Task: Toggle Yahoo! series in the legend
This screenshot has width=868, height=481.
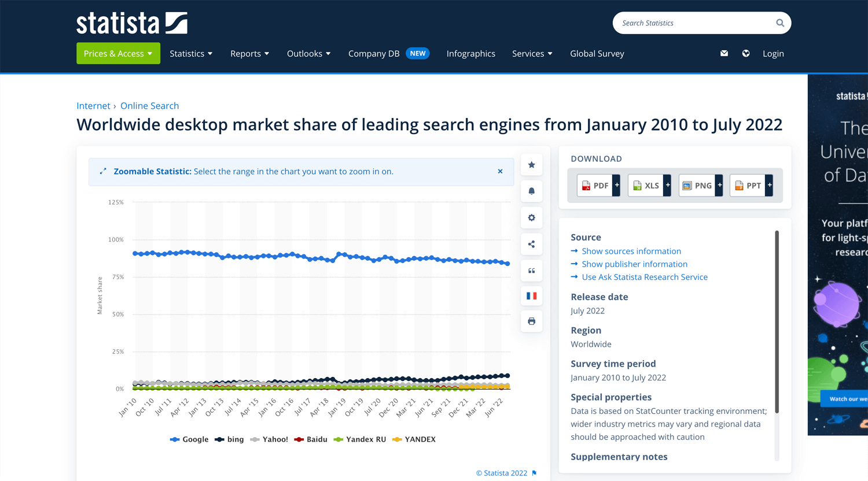Action: pos(269,439)
